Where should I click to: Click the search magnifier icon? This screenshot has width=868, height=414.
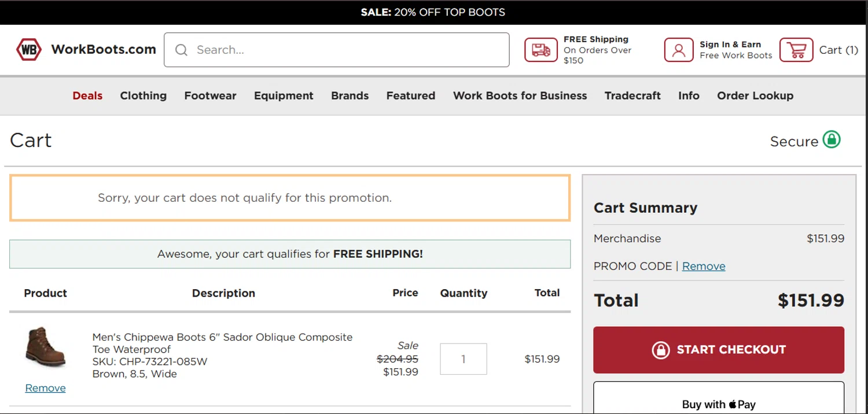pyautogui.click(x=181, y=50)
